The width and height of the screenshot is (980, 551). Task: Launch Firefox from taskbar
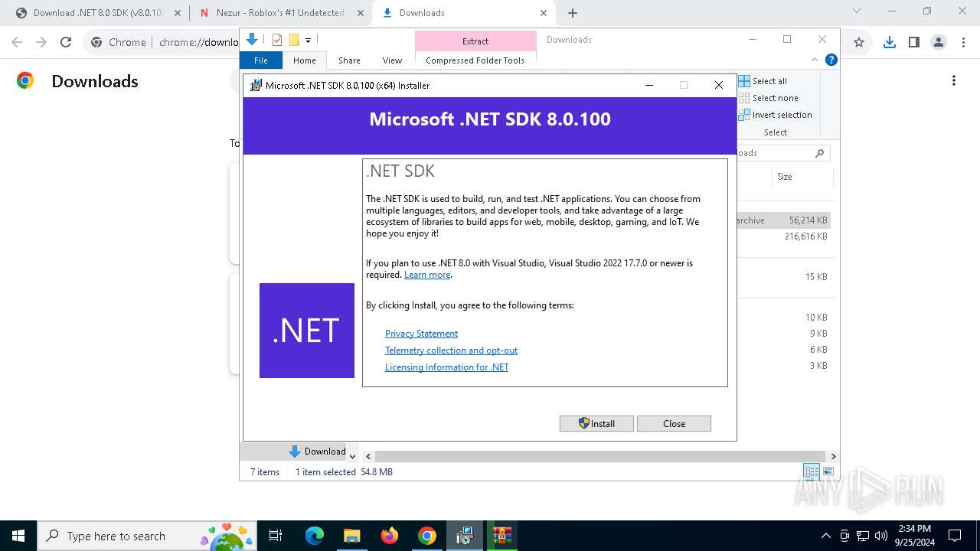pyautogui.click(x=390, y=536)
